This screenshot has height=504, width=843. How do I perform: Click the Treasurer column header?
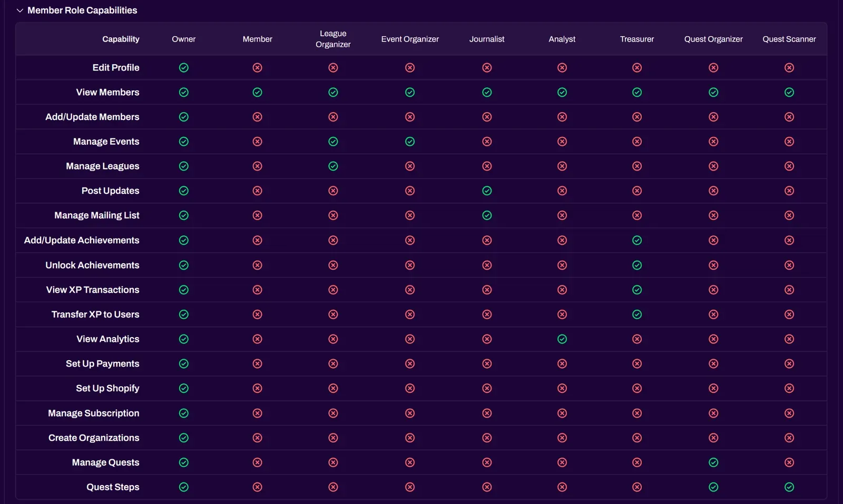coord(637,39)
